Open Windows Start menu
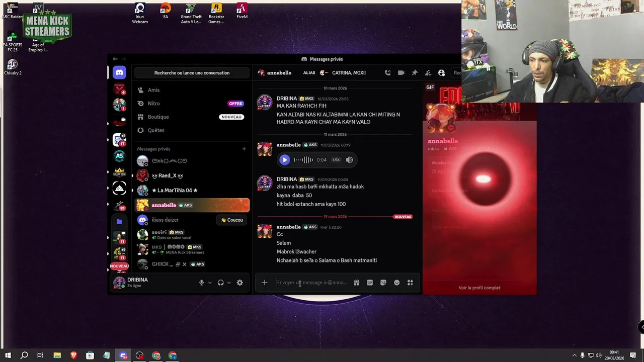The image size is (644, 362). tap(8, 355)
